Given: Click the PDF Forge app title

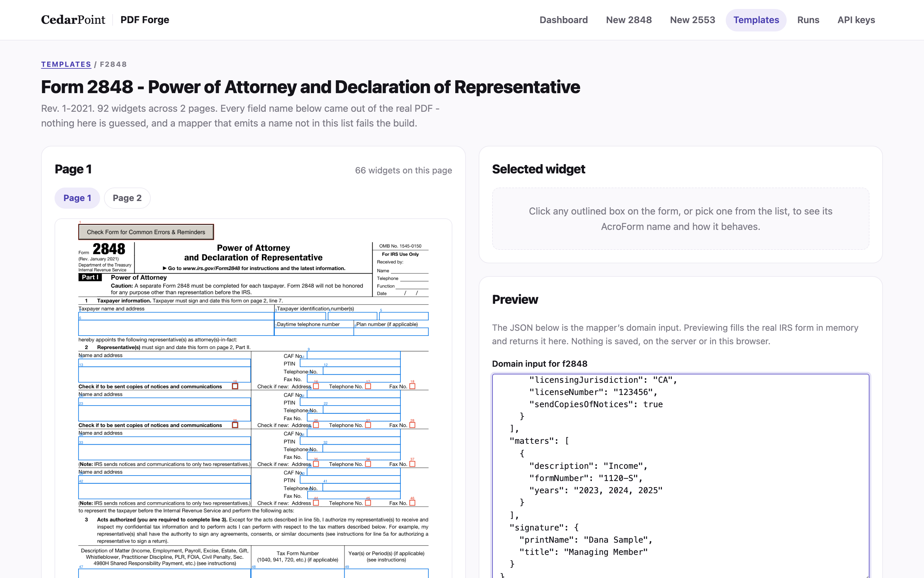Looking at the screenshot, I should click(145, 20).
